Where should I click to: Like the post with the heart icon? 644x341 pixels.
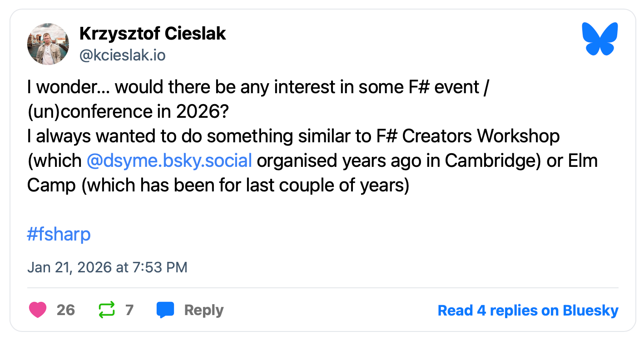pyautogui.click(x=38, y=310)
